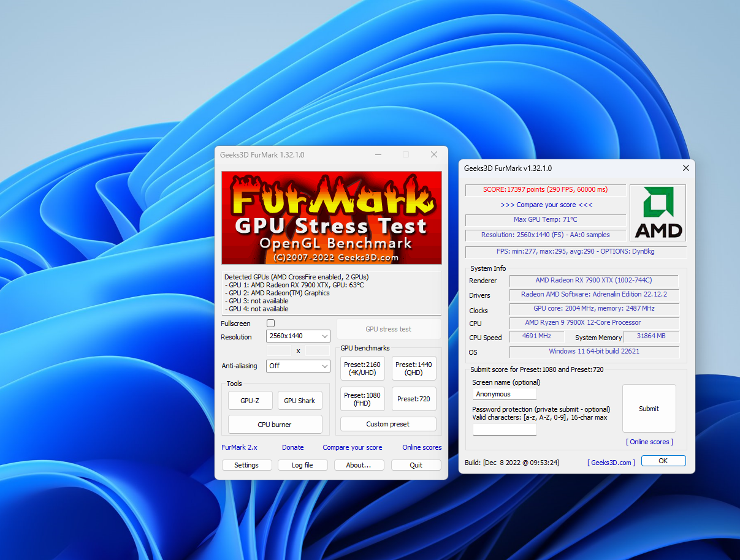Viewport: 740px width, 560px height.
Task: Open the Log file
Action: (302, 464)
